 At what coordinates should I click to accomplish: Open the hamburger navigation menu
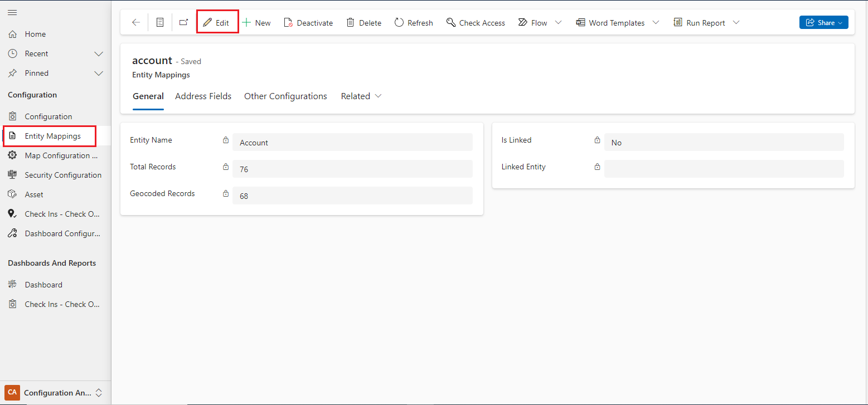click(12, 12)
